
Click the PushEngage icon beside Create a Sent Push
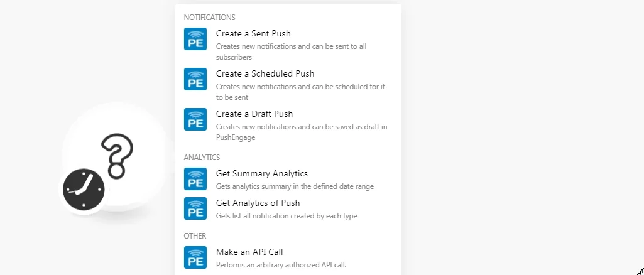[195, 39]
